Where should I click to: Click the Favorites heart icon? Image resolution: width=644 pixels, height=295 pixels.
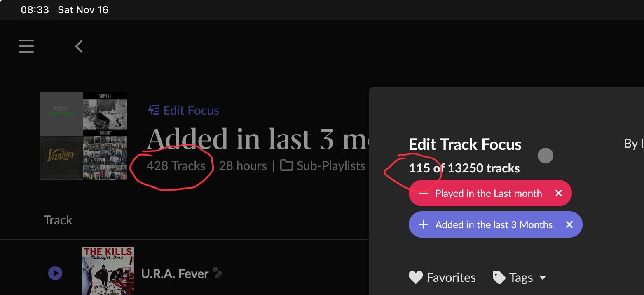click(416, 278)
